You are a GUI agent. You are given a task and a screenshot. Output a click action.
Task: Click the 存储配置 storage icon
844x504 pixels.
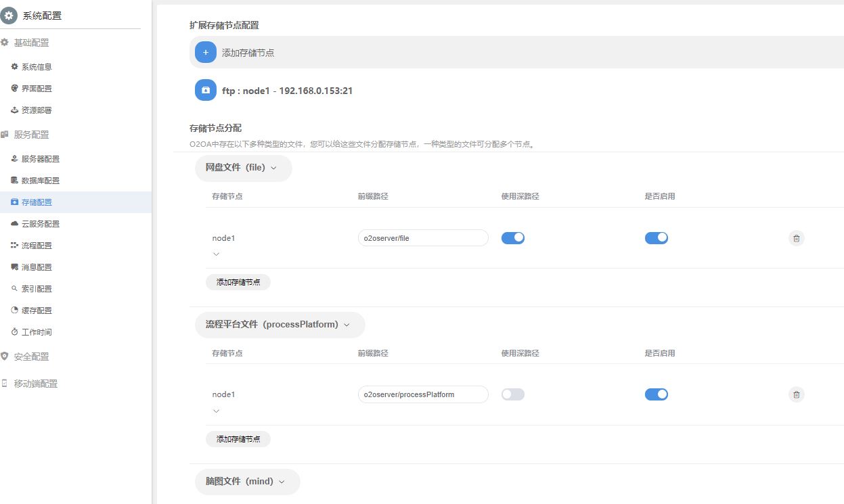14,202
